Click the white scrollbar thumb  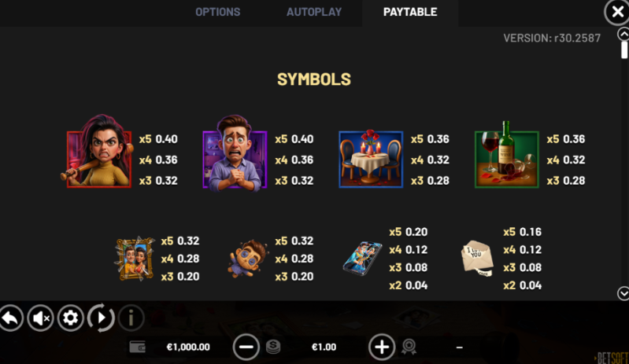click(624, 50)
